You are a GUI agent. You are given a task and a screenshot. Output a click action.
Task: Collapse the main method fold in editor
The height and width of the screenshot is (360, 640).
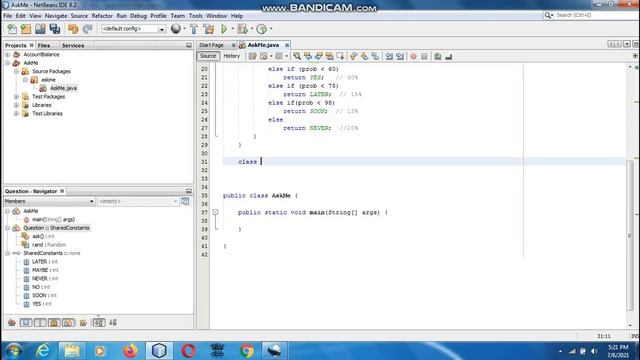pos(216,212)
